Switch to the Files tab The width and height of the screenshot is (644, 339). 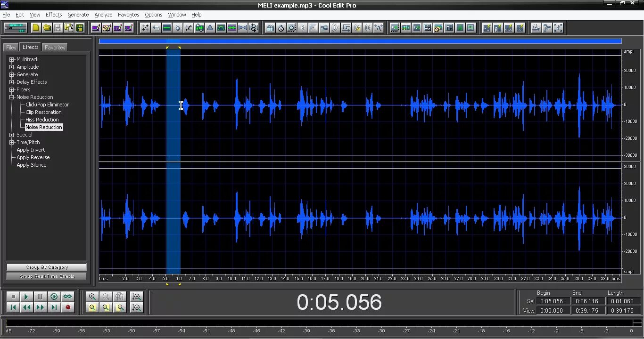[x=10, y=47]
